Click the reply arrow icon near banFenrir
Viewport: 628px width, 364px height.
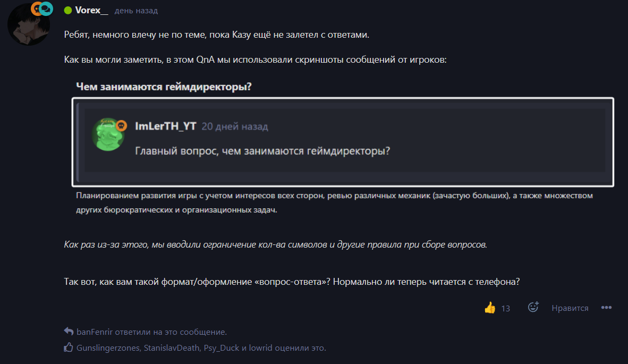(x=69, y=332)
